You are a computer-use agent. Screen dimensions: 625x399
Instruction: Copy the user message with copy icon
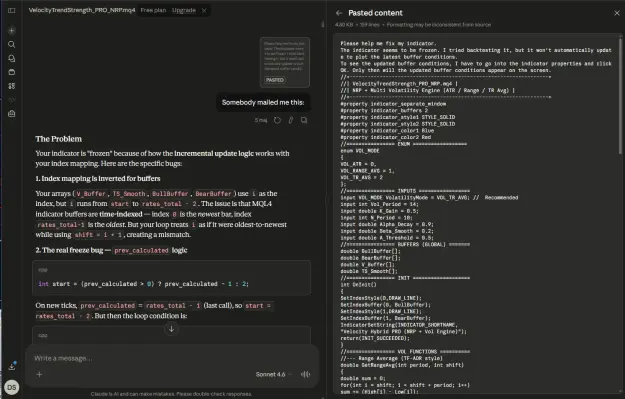(x=304, y=120)
